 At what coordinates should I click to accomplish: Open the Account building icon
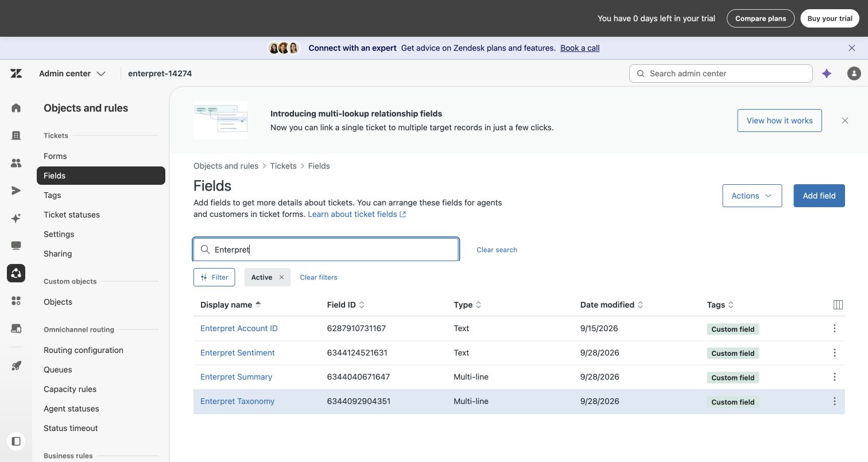[x=16, y=135]
